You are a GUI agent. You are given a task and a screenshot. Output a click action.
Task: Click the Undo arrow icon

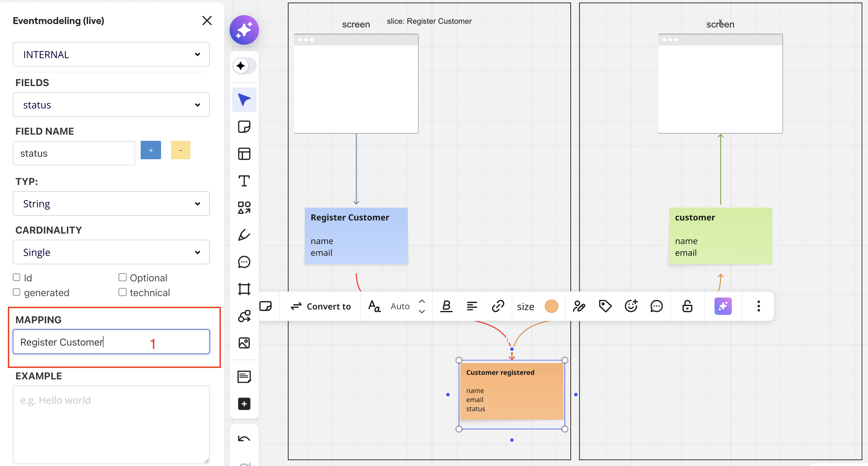point(244,439)
